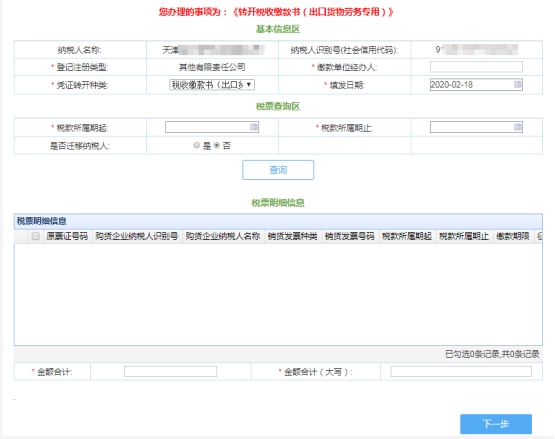
Task: Open calendar icon for 税款所属期止 field
Action: pyautogui.click(x=517, y=127)
